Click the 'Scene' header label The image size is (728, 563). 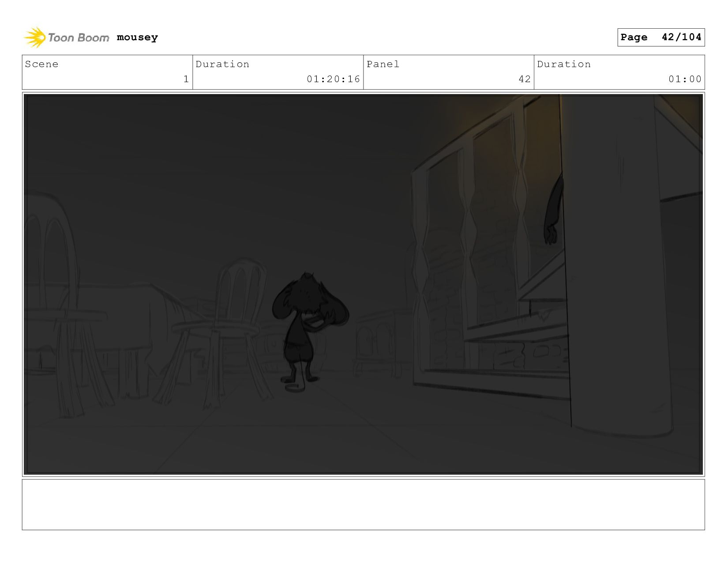(41, 64)
